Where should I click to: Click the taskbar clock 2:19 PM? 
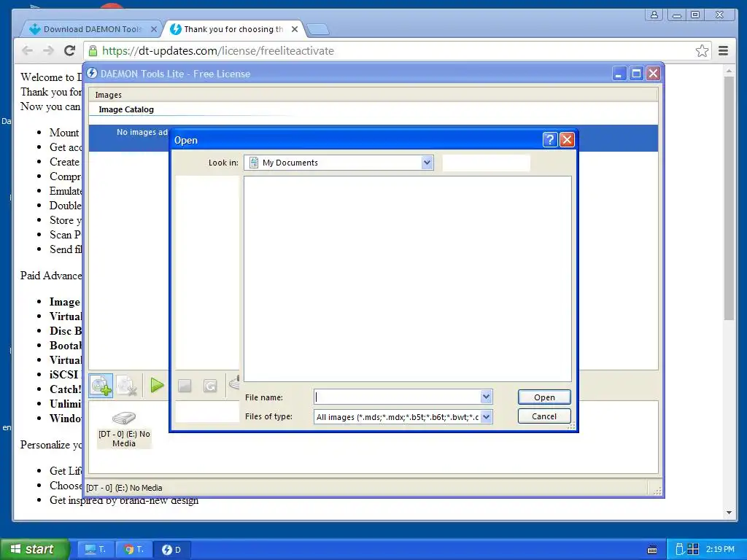tap(720, 549)
